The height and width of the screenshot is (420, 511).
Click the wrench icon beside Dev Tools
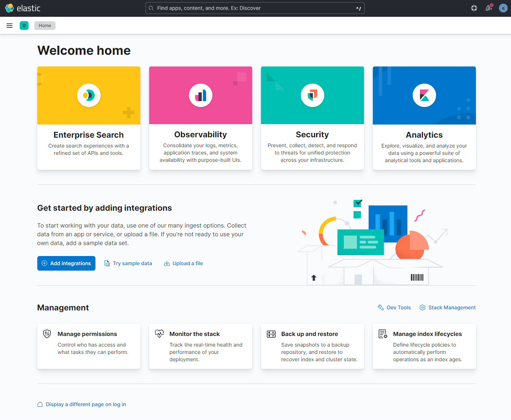coord(381,308)
